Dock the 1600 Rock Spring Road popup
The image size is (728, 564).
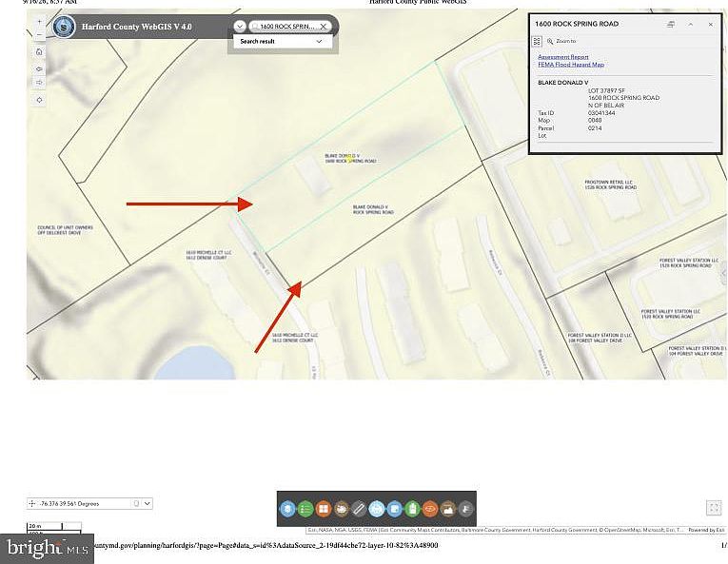[671, 24]
